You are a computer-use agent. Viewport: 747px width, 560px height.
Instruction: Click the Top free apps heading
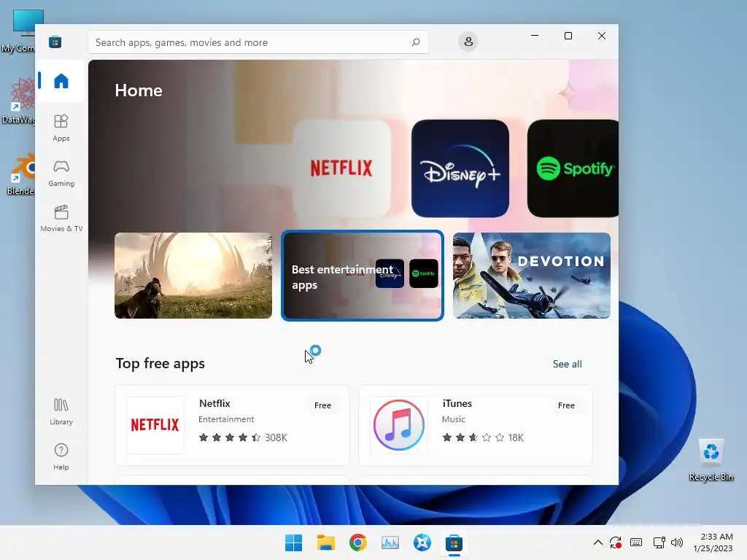[160, 363]
